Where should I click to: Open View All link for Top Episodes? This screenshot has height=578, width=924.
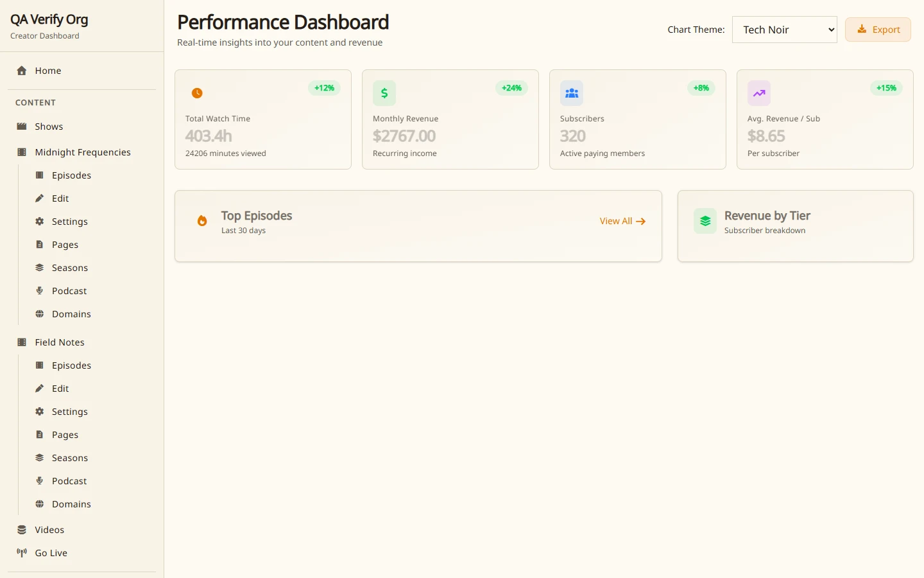pyautogui.click(x=622, y=221)
